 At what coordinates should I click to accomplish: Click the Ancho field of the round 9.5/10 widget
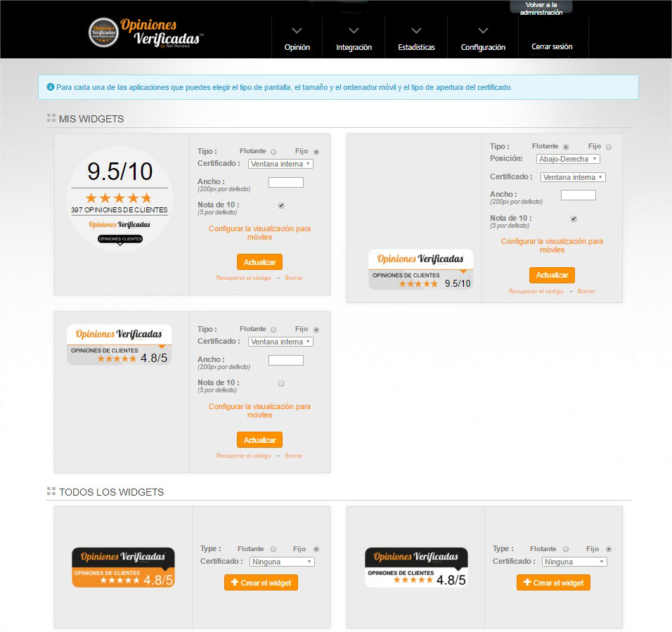point(286,183)
